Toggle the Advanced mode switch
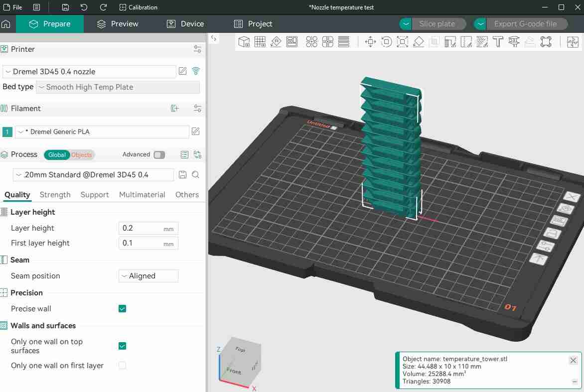 click(x=159, y=154)
